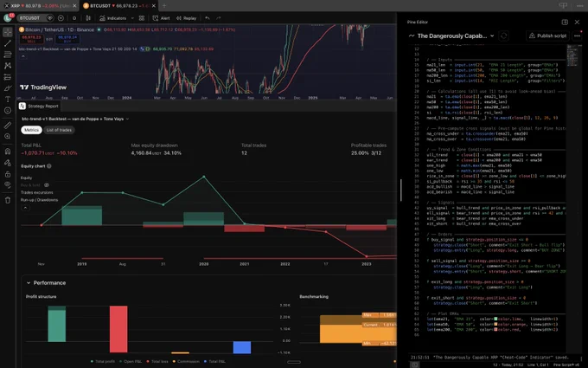
Task: Close the XRP browser tab
Action: (x=74, y=6)
